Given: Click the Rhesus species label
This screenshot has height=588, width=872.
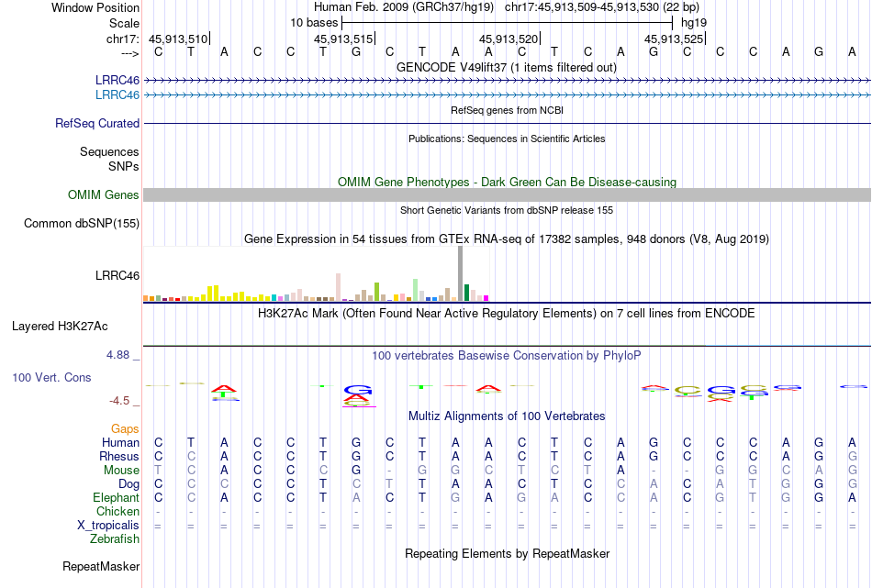Looking at the screenshot, I should (119, 456).
